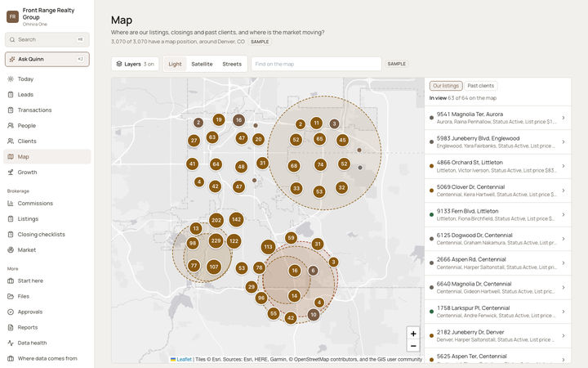588x368 pixels.
Task: Click the search magnifier icon
Action: (12, 39)
